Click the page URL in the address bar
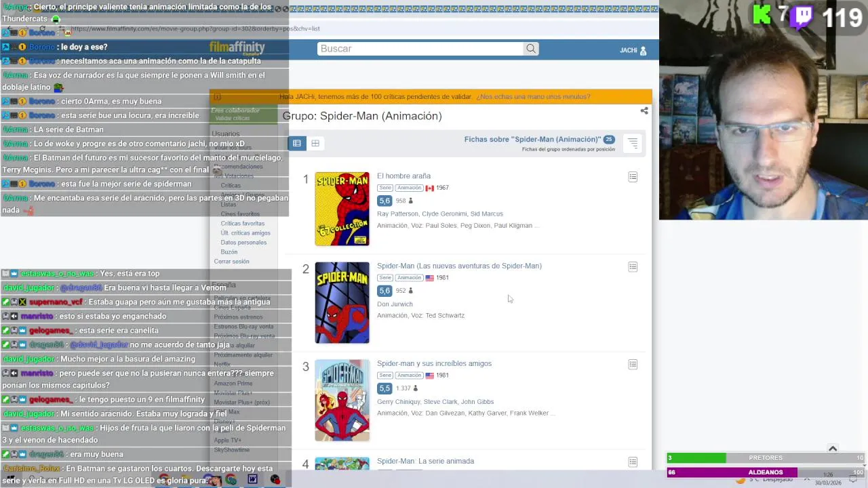The width and height of the screenshot is (868, 488). [x=195, y=29]
